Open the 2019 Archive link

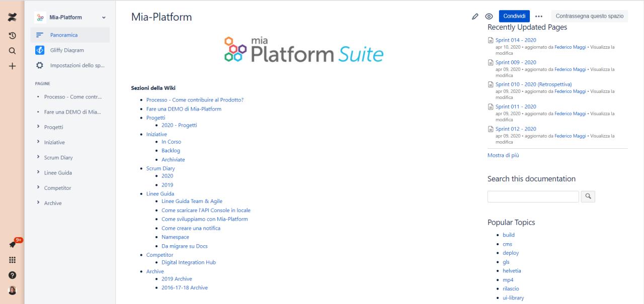click(x=177, y=279)
